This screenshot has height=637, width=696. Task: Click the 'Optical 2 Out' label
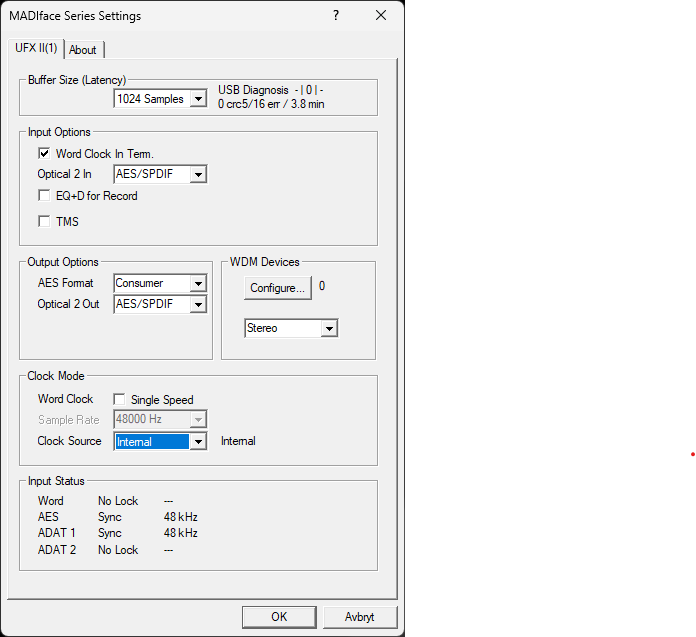point(68,304)
